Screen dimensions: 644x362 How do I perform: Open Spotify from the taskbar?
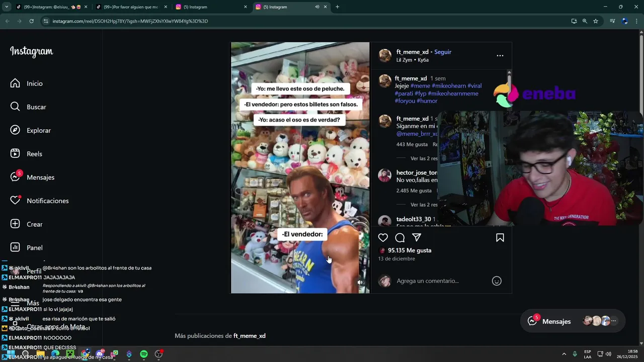pos(144,354)
